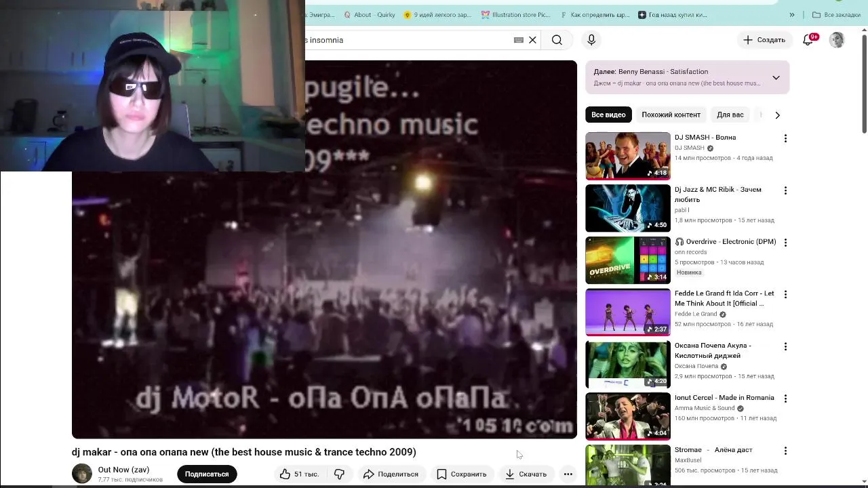Open Fedde Le Grand video thumbnail
868x488 pixels.
pyautogui.click(x=628, y=312)
